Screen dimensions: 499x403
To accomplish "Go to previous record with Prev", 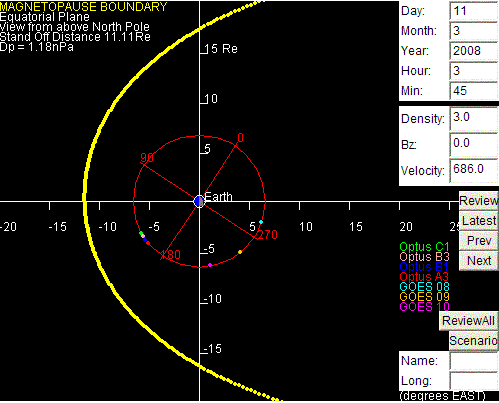I will [x=479, y=241].
